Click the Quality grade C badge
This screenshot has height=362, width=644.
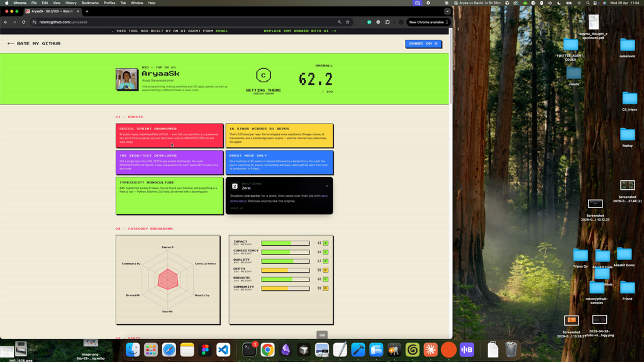[x=325, y=261]
